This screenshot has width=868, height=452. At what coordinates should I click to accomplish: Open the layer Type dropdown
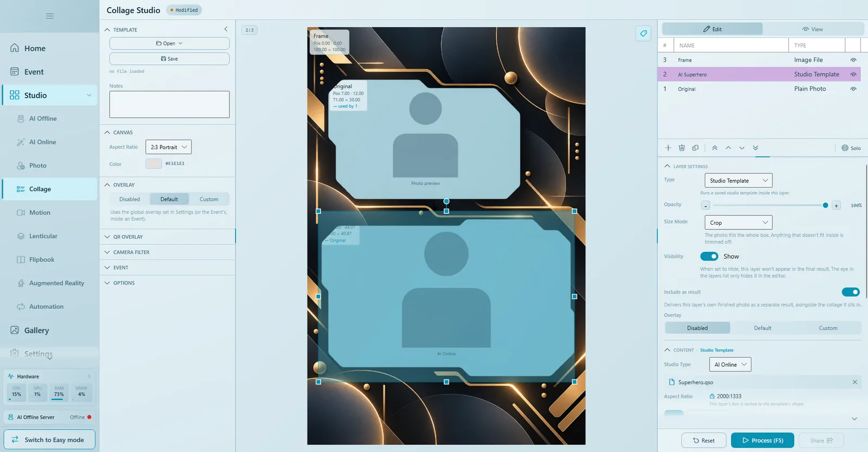pos(738,180)
